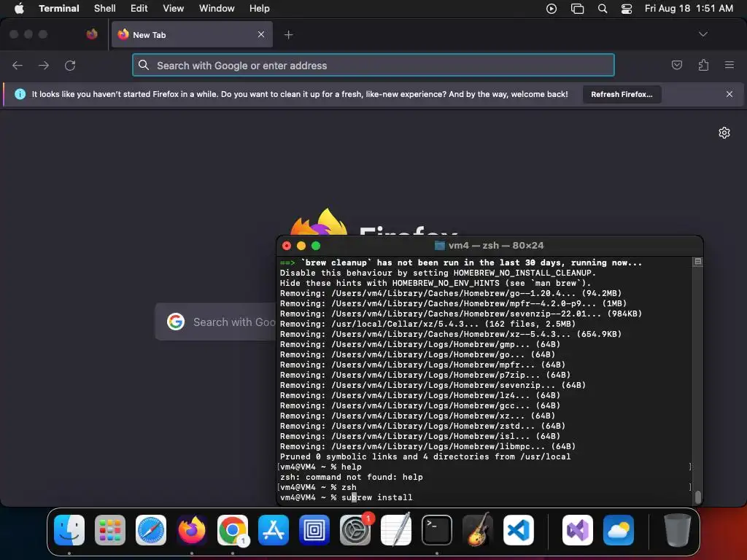The width and height of the screenshot is (747, 560).
Task: Close the New Tab tab
Action: (261, 34)
